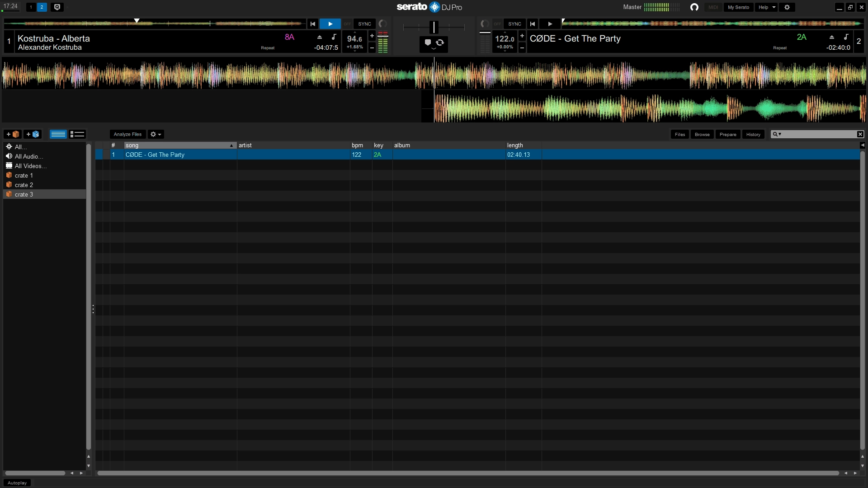Screen dimensions: 868x488
Task: Open crate 2 in the sidebar
Action: pyautogui.click(x=44, y=185)
